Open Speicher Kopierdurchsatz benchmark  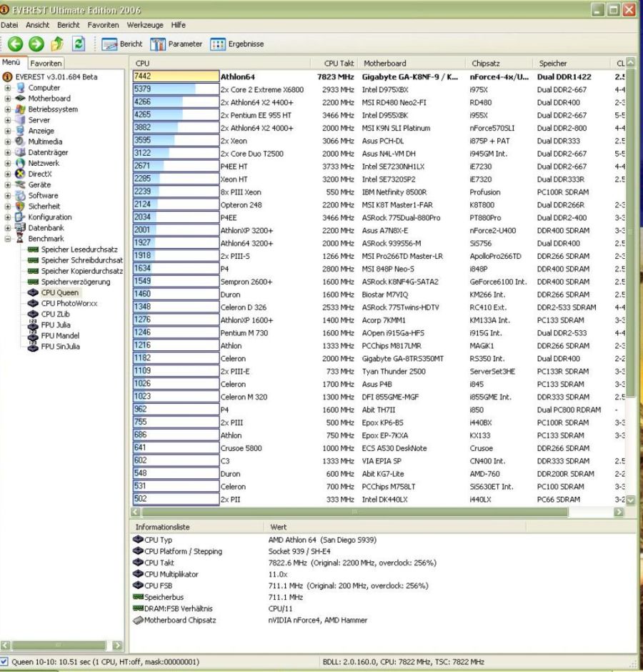74,271
